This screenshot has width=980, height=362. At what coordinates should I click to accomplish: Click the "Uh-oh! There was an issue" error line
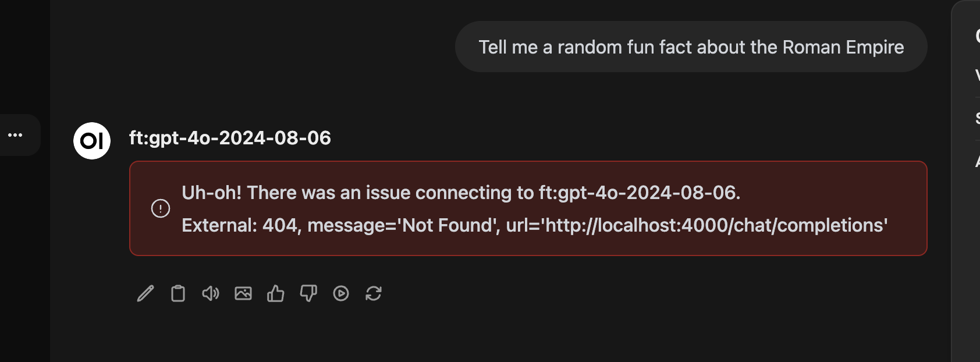tap(460, 193)
